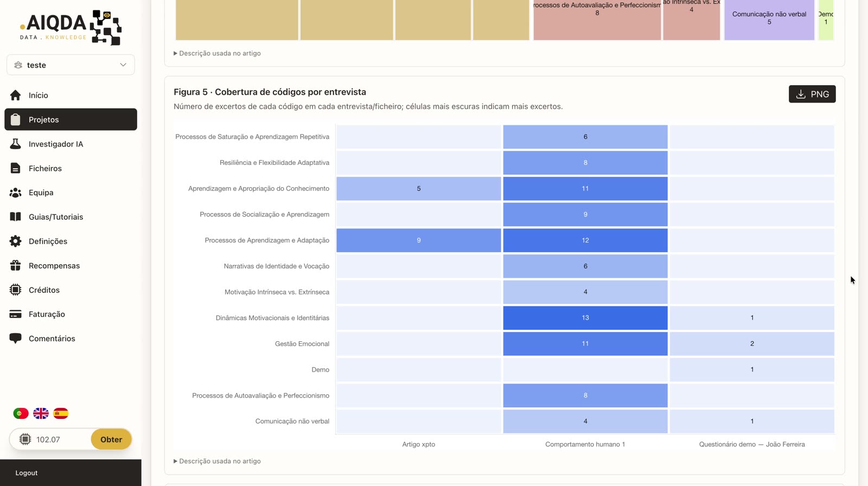Click the Início home icon
This screenshot has height=486, width=868.
[x=15, y=95]
